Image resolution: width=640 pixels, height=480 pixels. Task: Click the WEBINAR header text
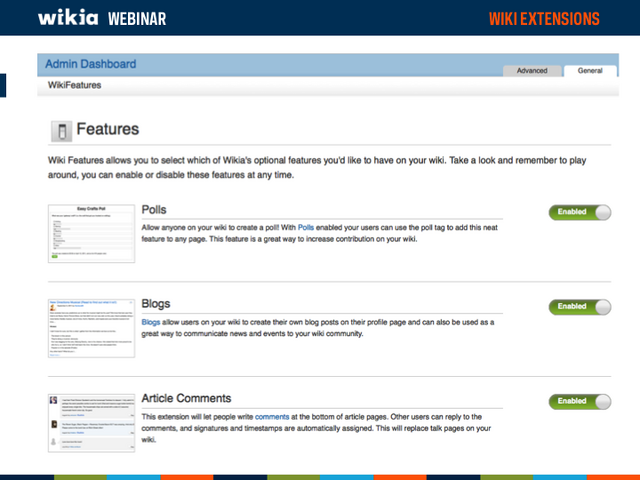pos(137,19)
